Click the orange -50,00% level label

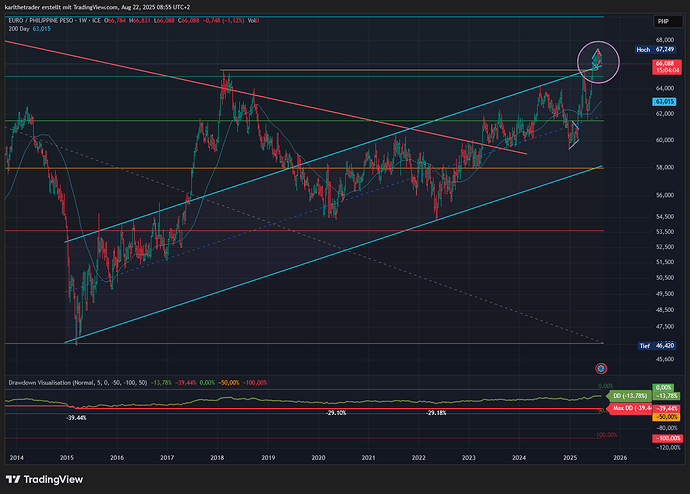tap(667, 416)
